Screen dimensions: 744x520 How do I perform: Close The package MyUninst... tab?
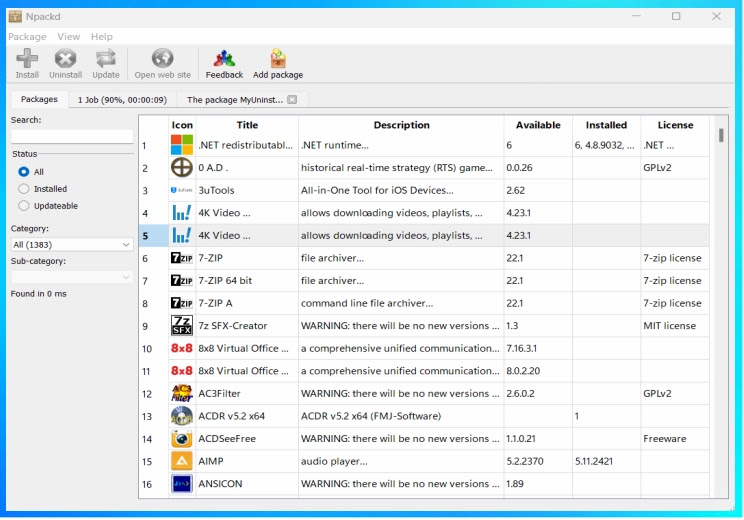(292, 100)
